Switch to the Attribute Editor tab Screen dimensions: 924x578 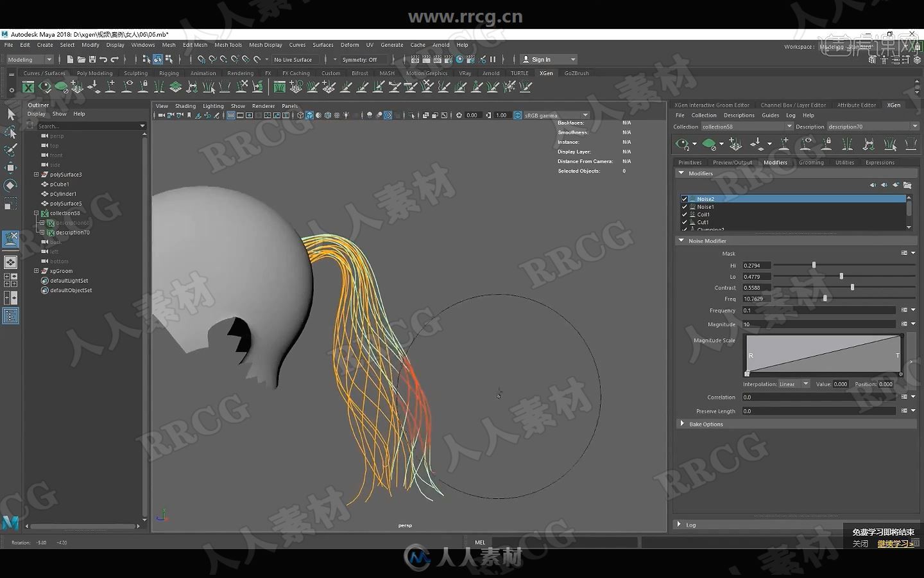(856, 105)
